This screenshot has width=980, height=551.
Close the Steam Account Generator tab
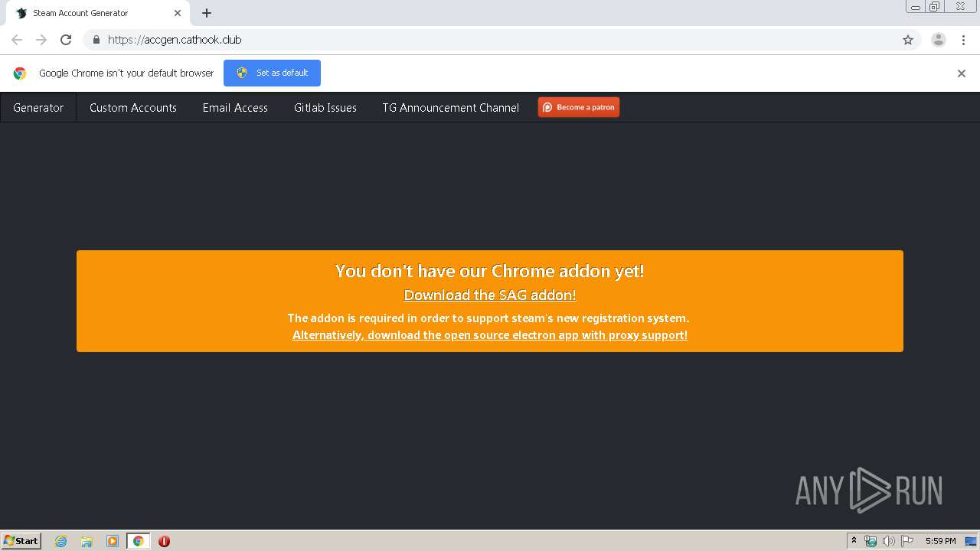[x=178, y=13]
